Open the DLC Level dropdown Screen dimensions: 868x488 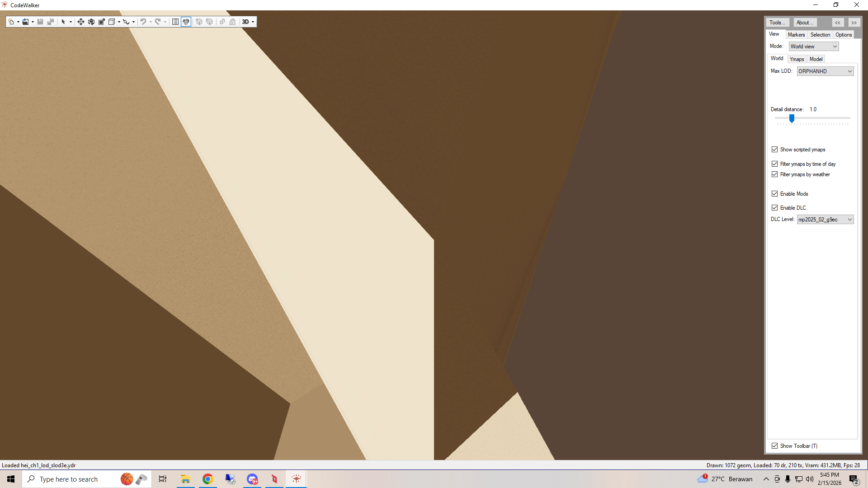[x=825, y=220]
